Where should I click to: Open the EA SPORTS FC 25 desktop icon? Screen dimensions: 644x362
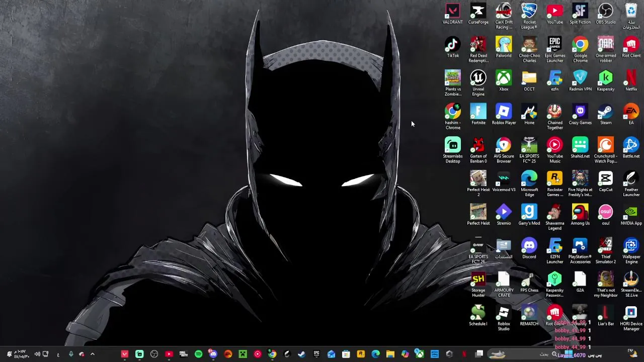(529, 150)
